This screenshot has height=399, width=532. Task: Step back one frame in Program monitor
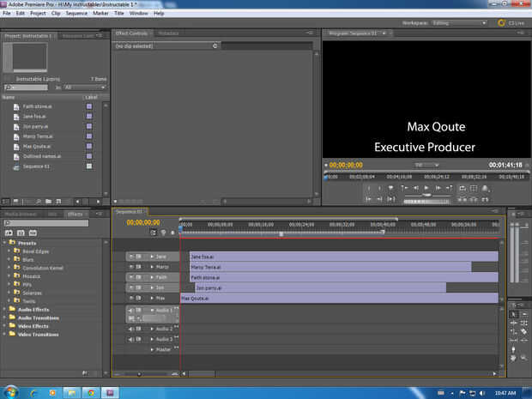click(x=415, y=188)
